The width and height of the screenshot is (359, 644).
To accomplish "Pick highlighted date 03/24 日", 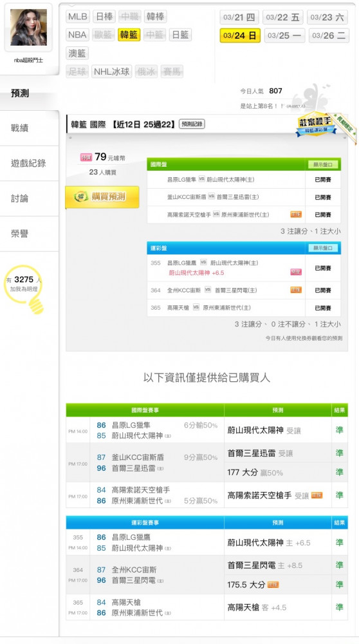I will [x=240, y=35].
